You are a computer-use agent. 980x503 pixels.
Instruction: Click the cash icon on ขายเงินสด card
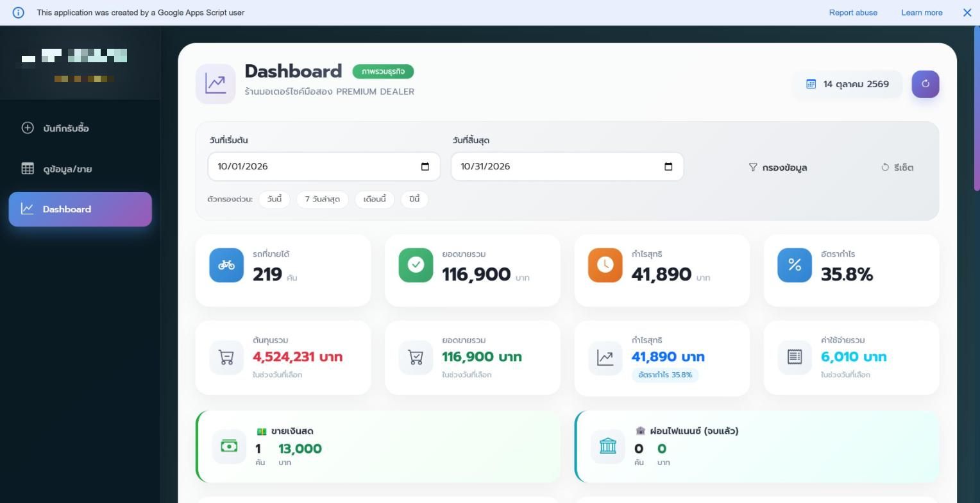229,446
